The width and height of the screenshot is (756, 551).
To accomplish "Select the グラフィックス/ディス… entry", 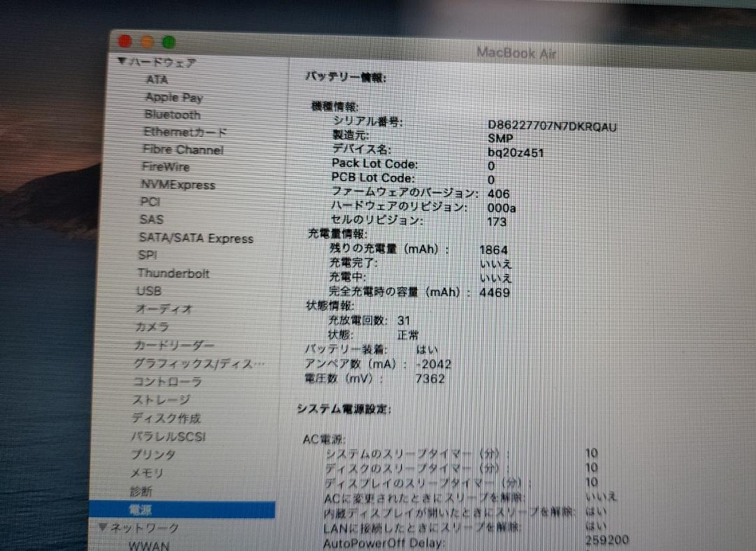I will pos(199,363).
